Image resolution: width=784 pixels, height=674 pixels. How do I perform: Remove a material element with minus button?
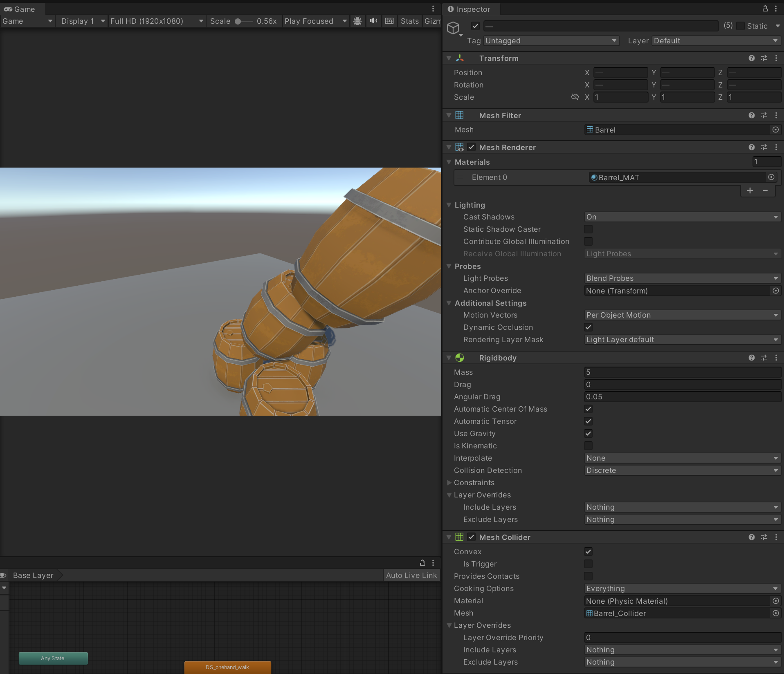(765, 191)
